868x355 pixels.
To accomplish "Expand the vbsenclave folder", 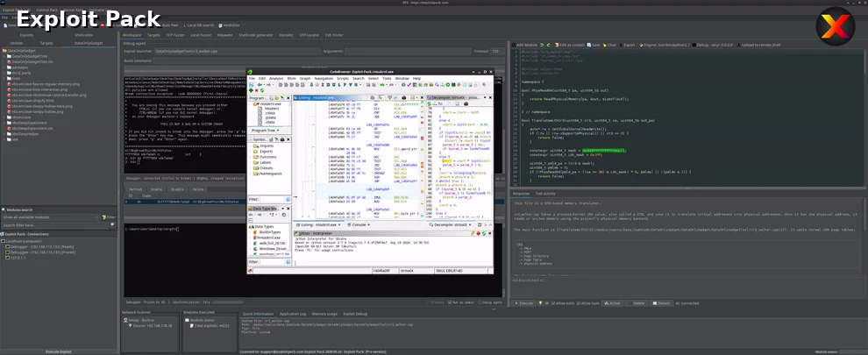I will click(4, 117).
